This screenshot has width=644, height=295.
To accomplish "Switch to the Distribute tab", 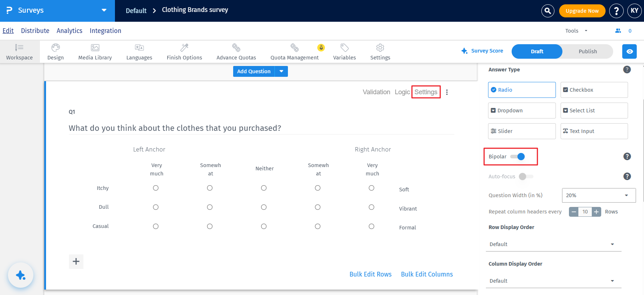I will (x=35, y=31).
